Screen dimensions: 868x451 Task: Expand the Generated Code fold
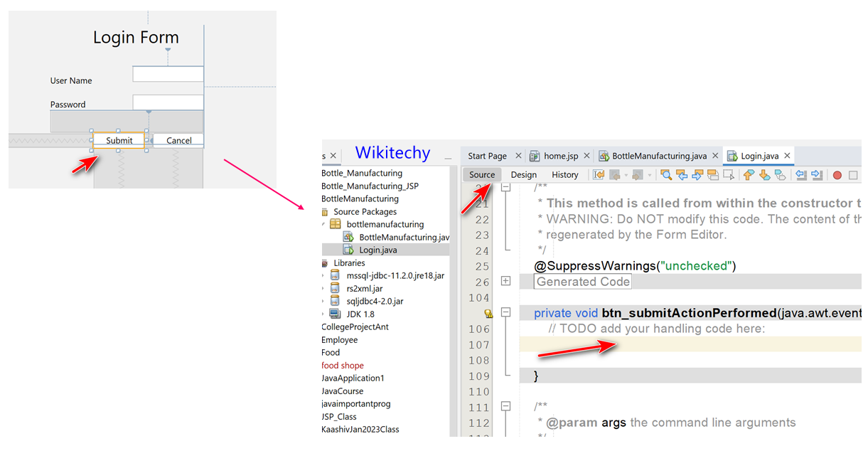click(505, 280)
